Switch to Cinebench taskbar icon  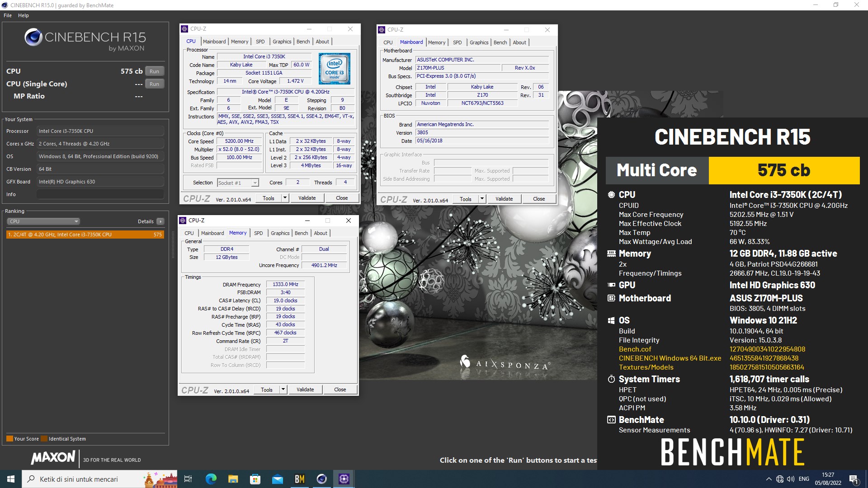(321, 479)
